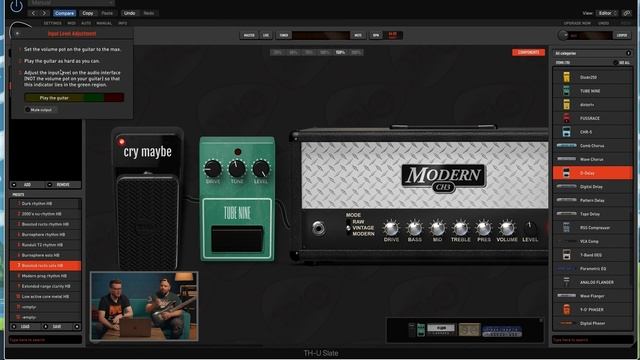Click the amp input jack
This screenshot has width=640, height=360.
point(318,228)
